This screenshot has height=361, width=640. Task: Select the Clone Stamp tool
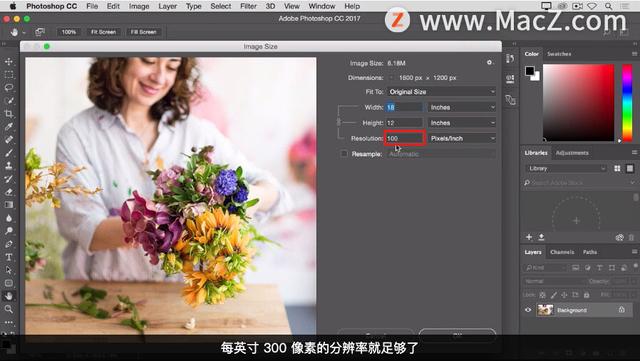[9, 166]
